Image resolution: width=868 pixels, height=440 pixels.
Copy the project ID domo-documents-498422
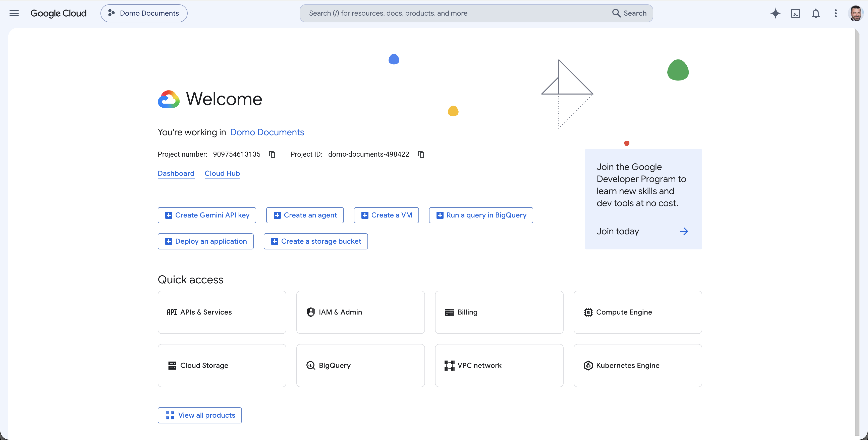tap(421, 154)
